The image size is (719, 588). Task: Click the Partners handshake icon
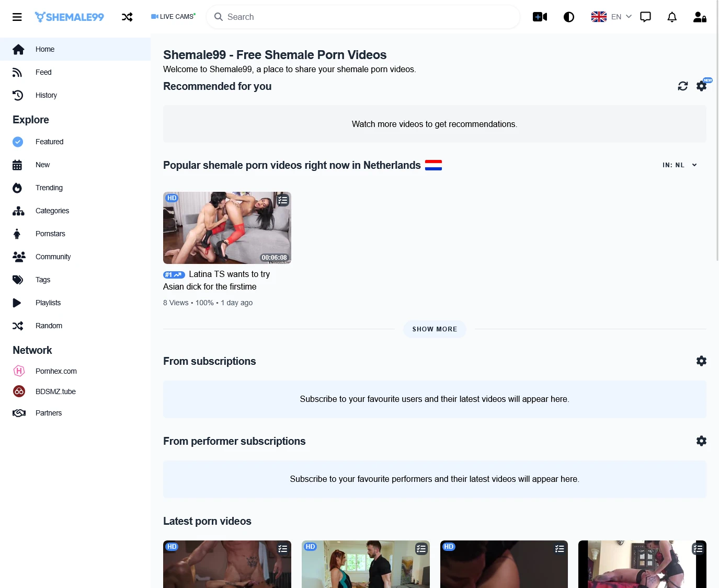[x=19, y=413]
